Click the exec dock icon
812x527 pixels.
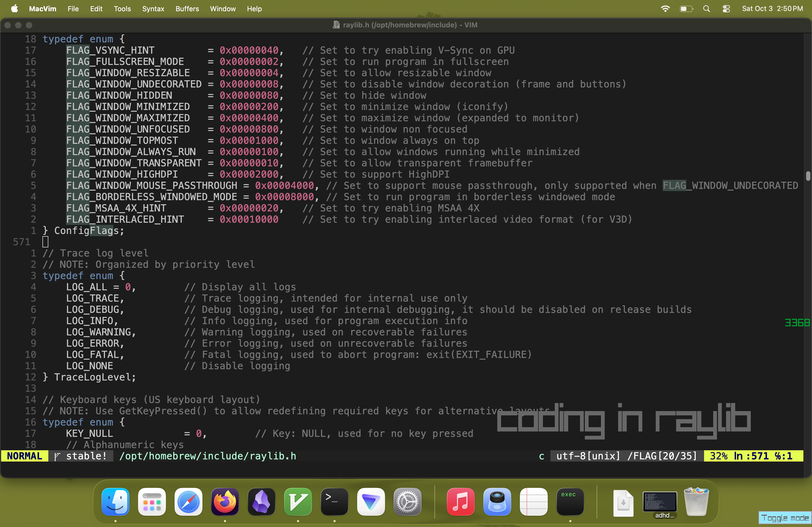(570, 502)
